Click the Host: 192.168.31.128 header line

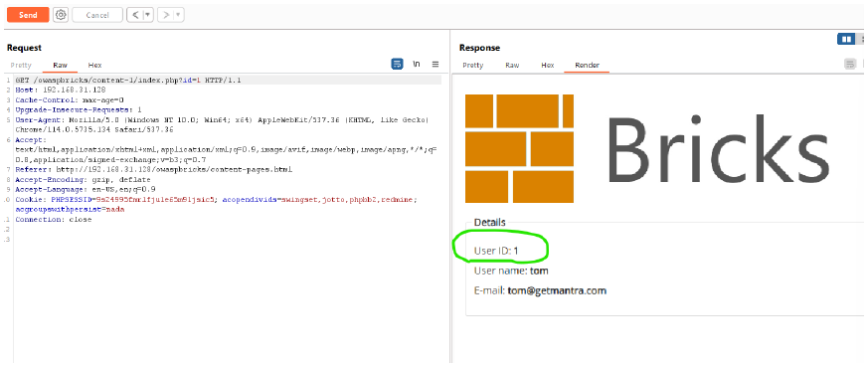coord(61,90)
